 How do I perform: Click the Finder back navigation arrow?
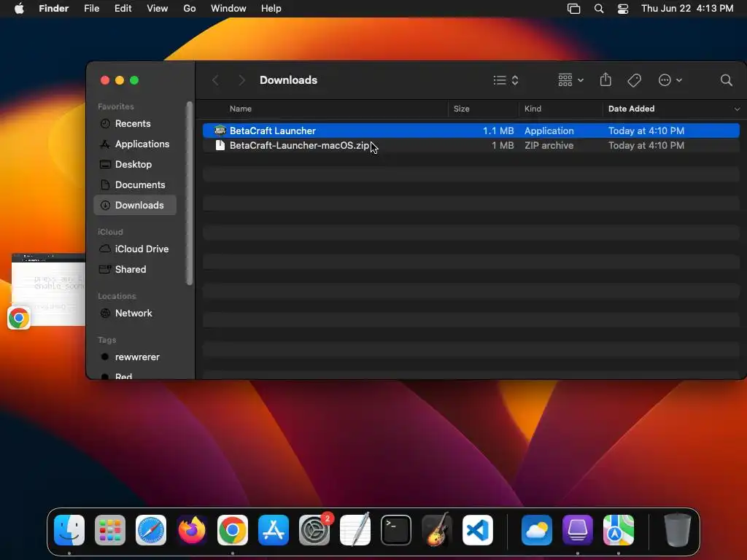coord(215,80)
